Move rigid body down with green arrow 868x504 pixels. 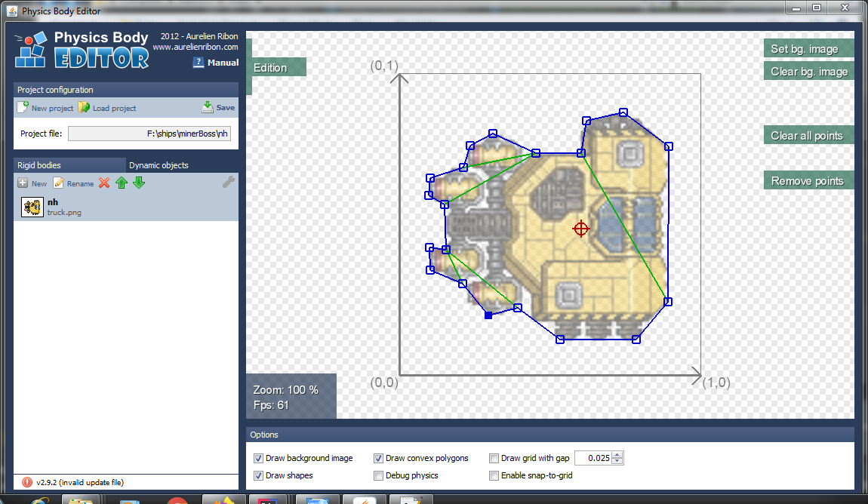click(x=139, y=183)
